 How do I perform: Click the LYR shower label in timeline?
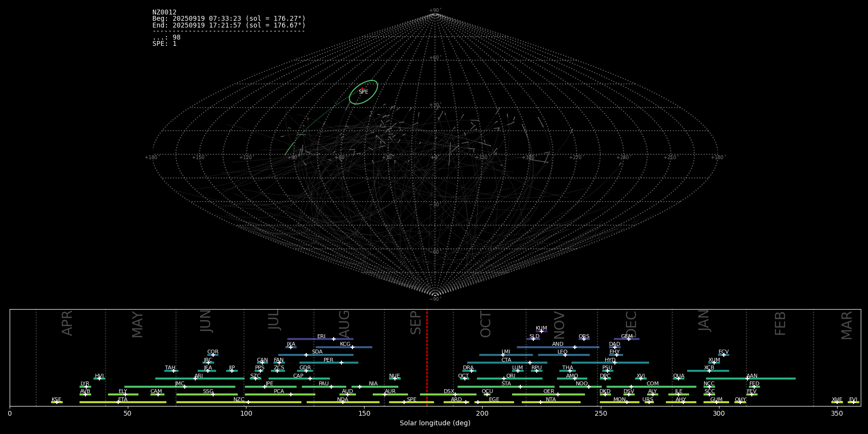[x=85, y=383]
